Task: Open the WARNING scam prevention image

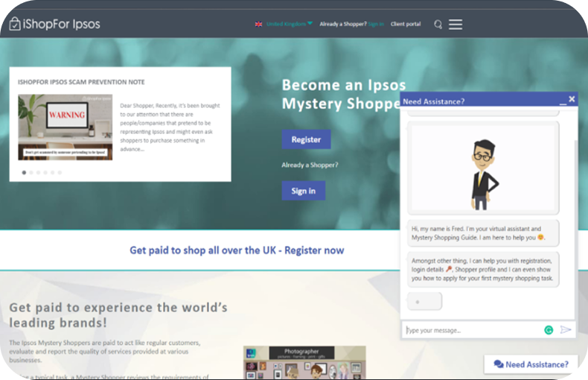Action: pyautogui.click(x=66, y=127)
